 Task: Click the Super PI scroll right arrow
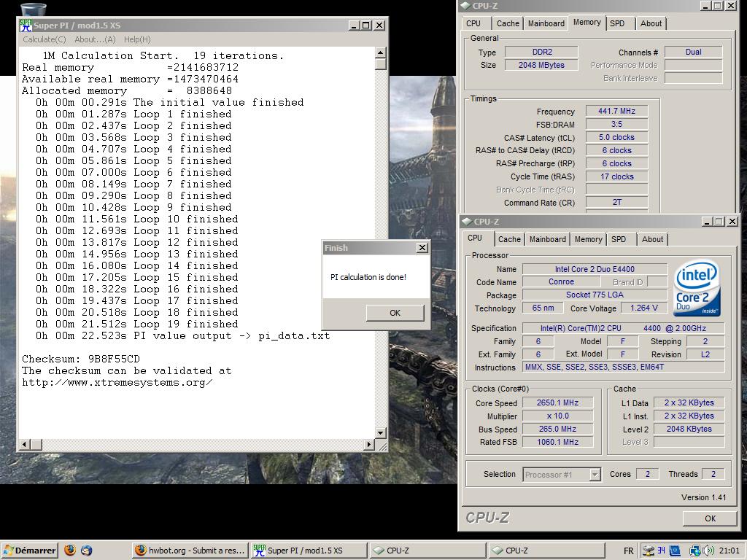pos(368,445)
